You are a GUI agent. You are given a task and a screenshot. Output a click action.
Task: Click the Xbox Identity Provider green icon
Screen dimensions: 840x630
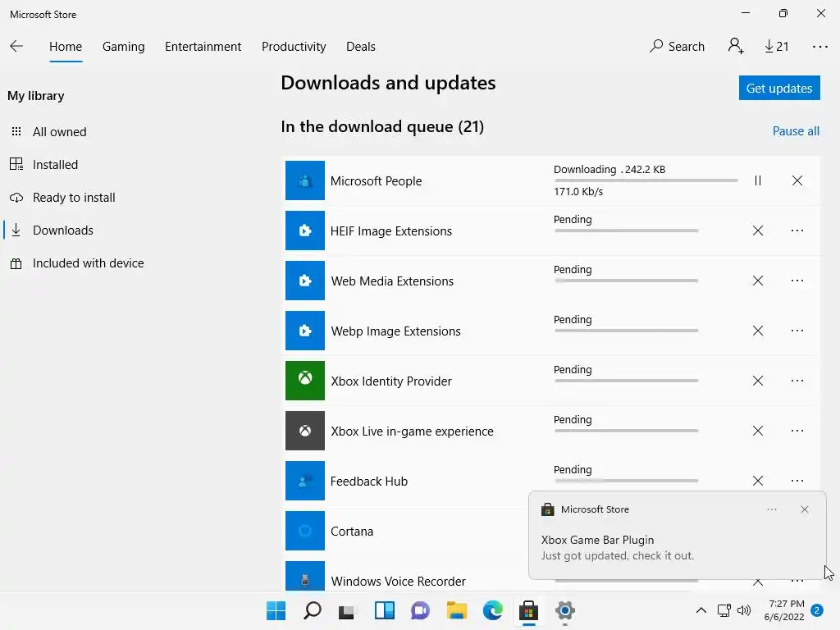pyautogui.click(x=305, y=381)
